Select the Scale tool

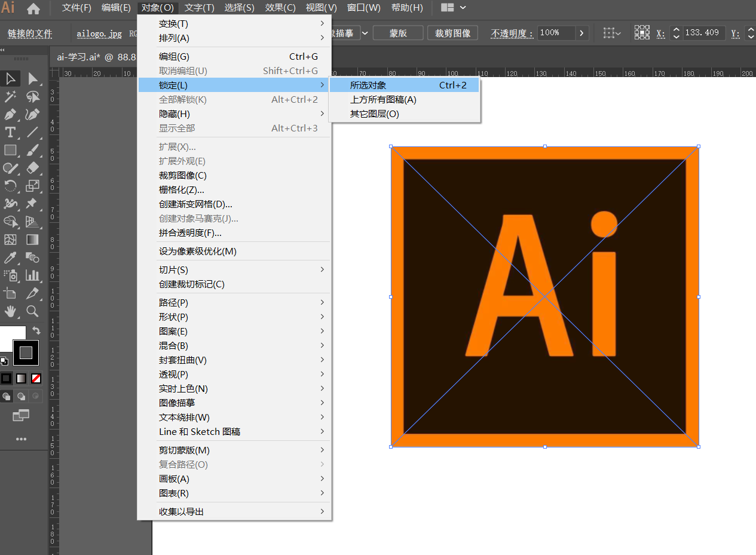click(33, 186)
